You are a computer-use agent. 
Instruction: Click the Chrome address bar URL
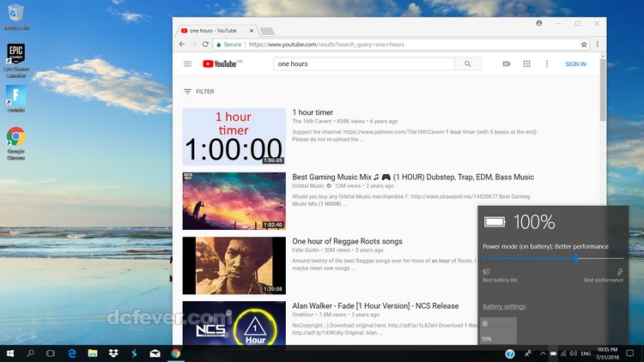click(x=326, y=45)
